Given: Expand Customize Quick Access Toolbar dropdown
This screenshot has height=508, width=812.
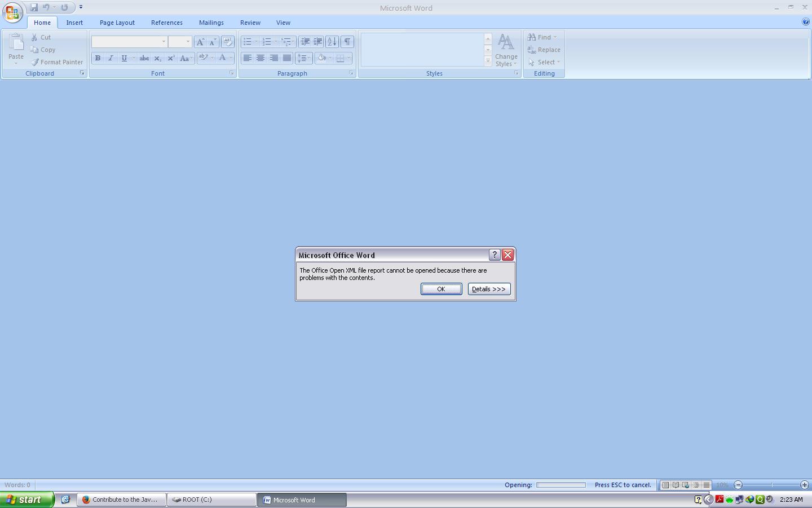Looking at the screenshot, I should click(x=81, y=7).
